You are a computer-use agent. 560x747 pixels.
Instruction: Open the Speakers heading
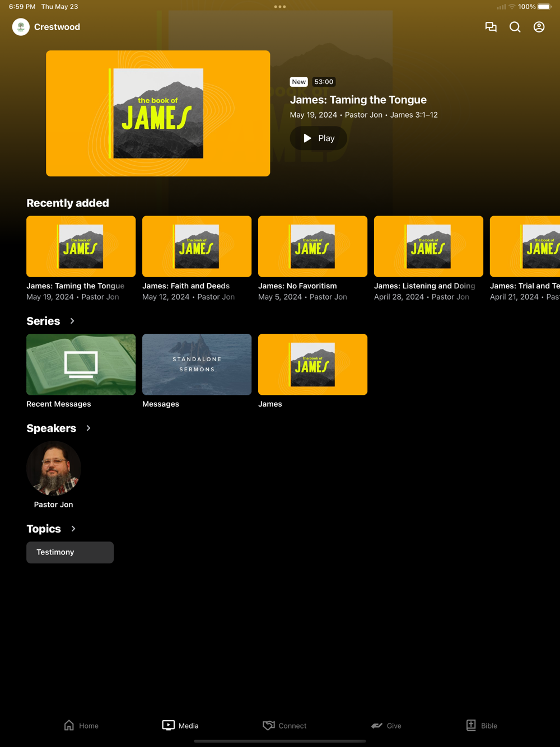coord(51,428)
